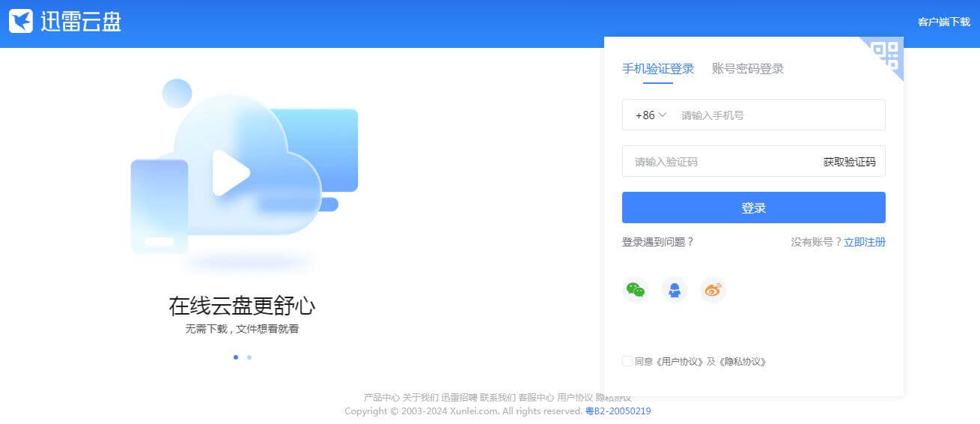Viewport: 980px width, 424px height.
Task: Click the play icon in the cloud illustration
Action: point(230,173)
